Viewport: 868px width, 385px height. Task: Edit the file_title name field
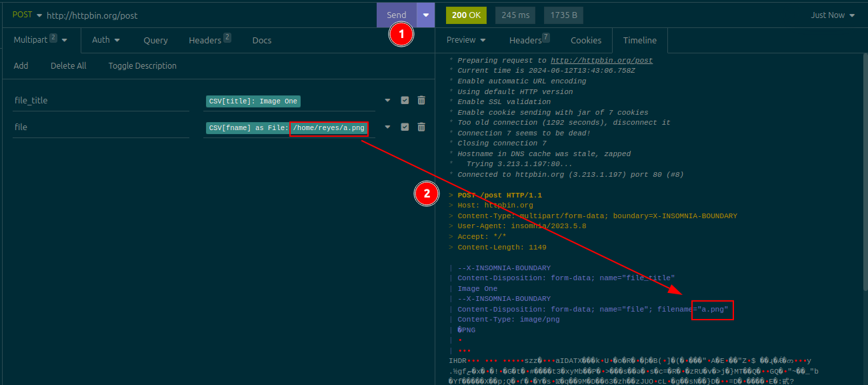[x=101, y=100]
